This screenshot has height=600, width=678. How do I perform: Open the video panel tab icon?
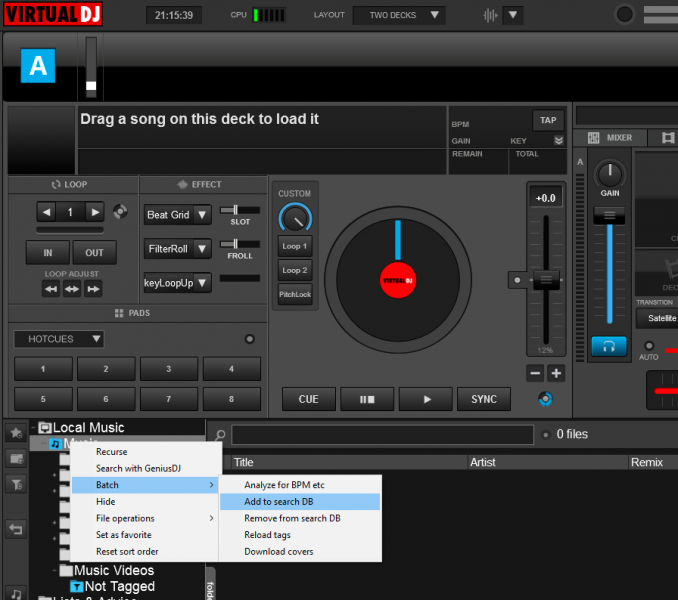pyautogui.click(x=668, y=138)
